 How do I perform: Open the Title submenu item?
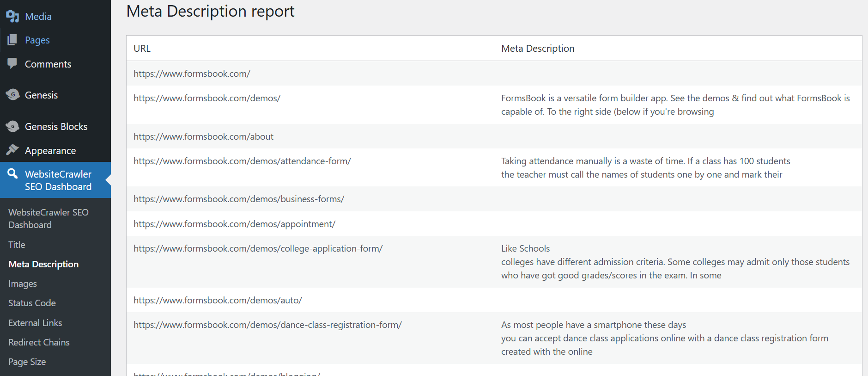[x=17, y=245]
